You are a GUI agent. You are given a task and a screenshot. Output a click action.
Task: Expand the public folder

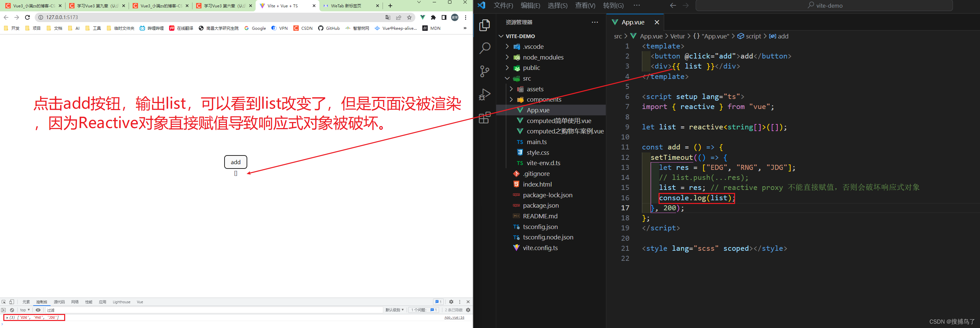507,68
